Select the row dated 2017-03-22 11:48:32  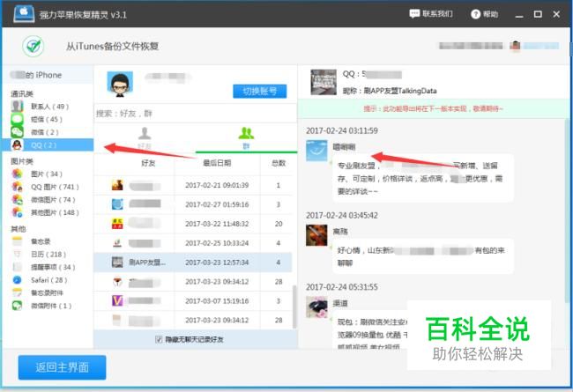(x=193, y=224)
